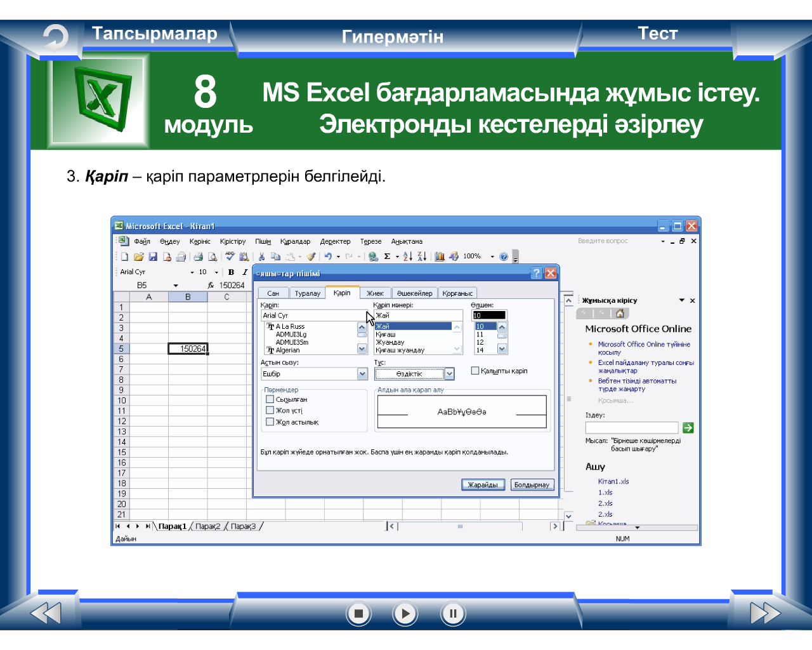
Task: Open the Undo history dropdown arrow
Action: [338, 256]
